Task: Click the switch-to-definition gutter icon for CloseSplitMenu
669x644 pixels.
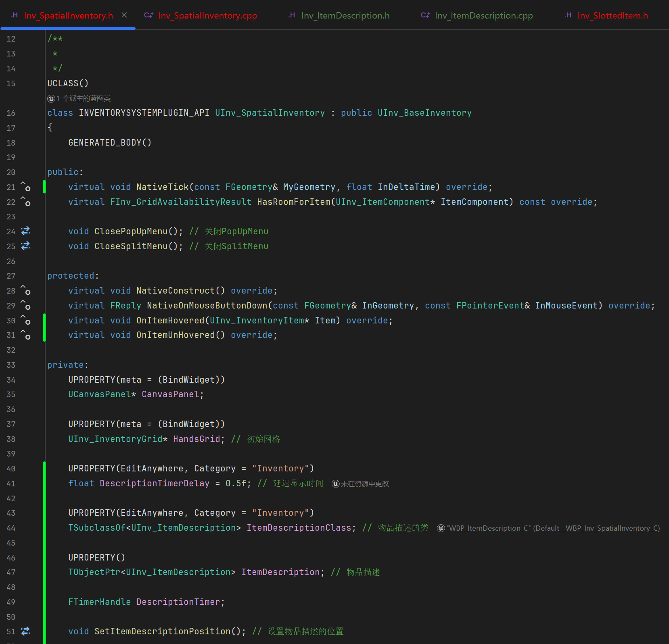Action: click(x=25, y=246)
